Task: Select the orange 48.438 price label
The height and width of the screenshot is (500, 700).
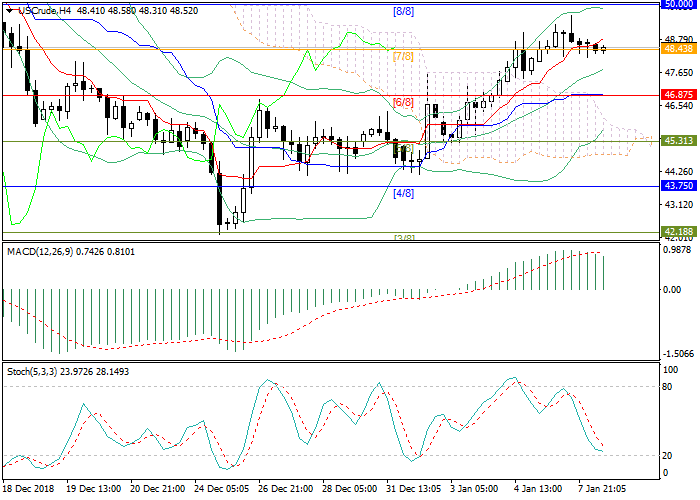Action: [679, 48]
